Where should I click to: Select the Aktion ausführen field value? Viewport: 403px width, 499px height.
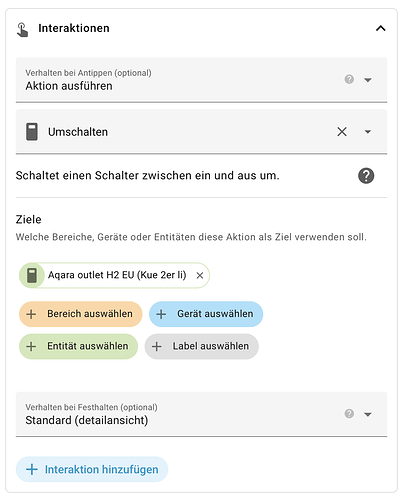pyautogui.click(x=69, y=86)
